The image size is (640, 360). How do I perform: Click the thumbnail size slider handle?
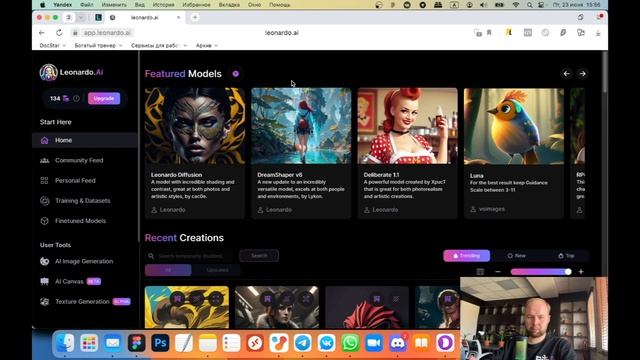point(568,272)
